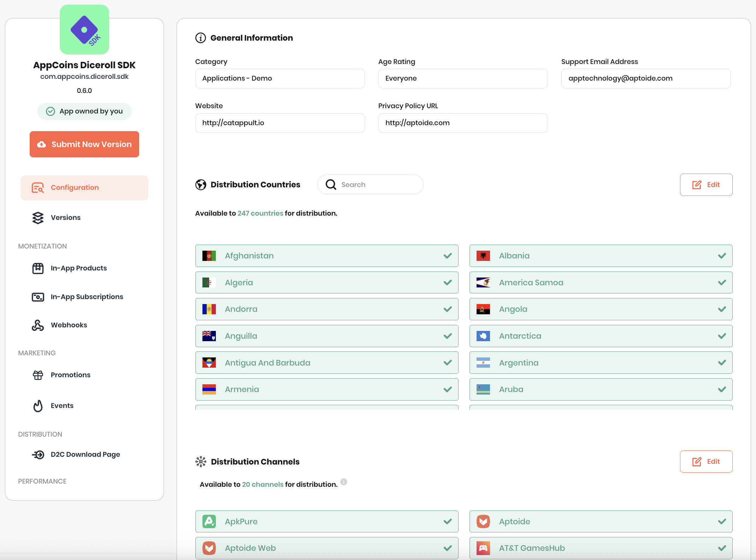Viewport: 756px width, 560px height.
Task: Click the com.appcoins.diceroll.sdk package name
Action: tap(84, 77)
